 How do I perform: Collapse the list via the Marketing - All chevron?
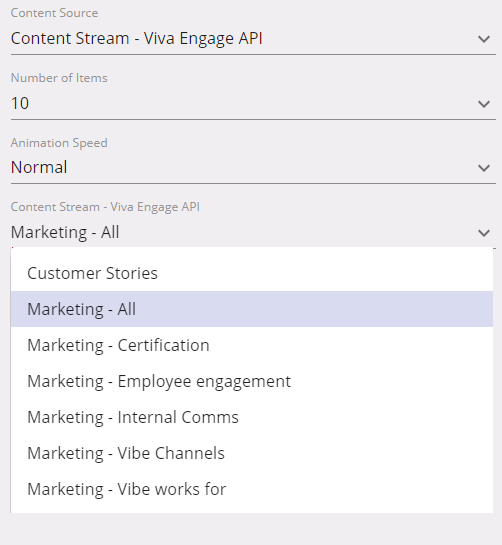[484, 233]
